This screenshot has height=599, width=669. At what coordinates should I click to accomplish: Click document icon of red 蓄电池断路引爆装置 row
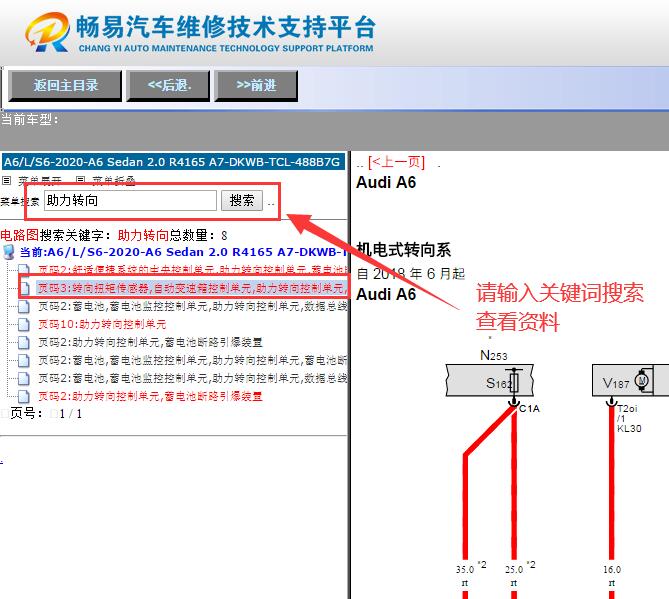point(24,397)
